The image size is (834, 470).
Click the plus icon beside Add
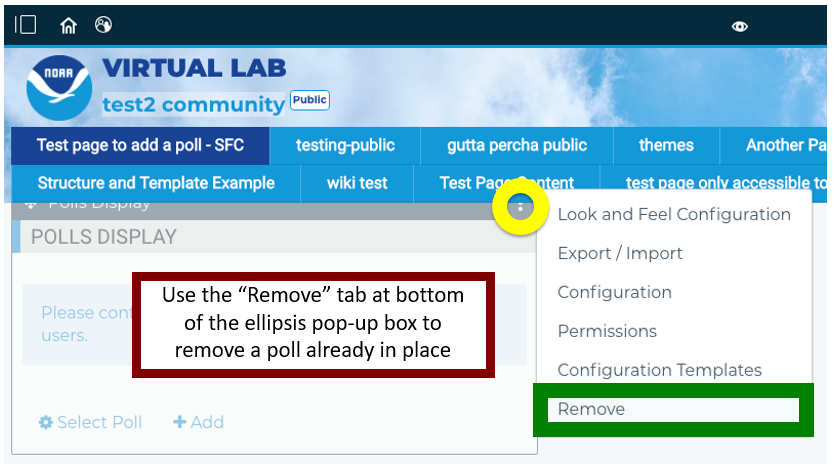tap(179, 422)
